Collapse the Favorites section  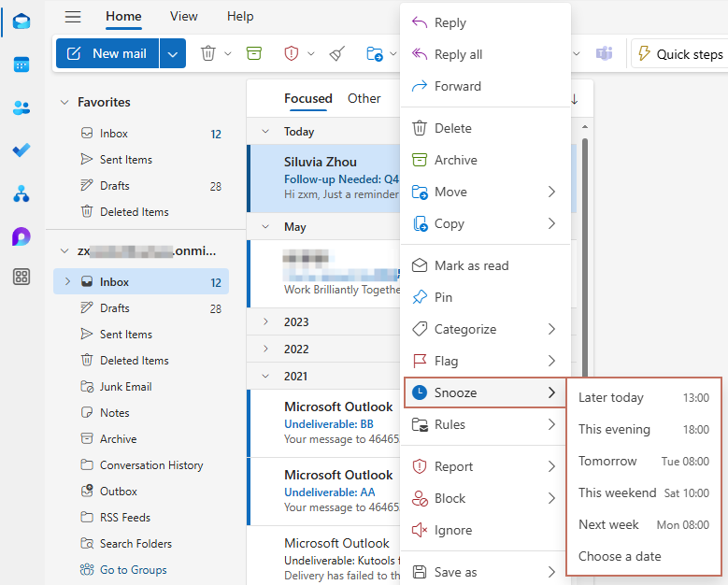(x=64, y=102)
